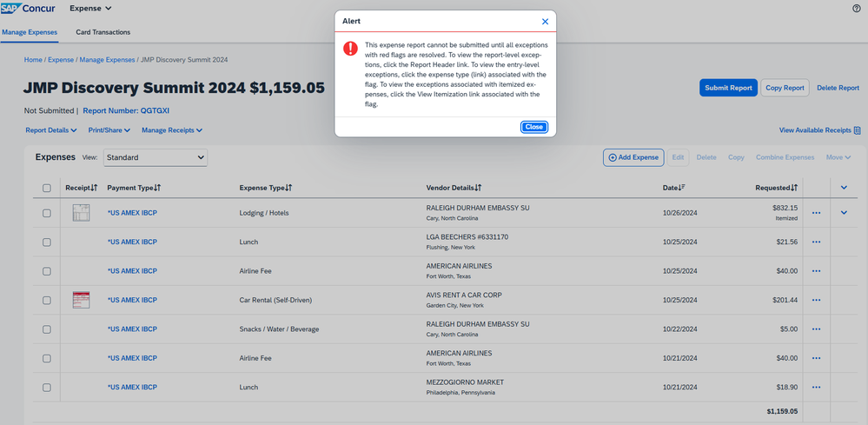Expand the Lodging / Hotels itemization chevron
Screen dimensions: 868x425
(844, 212)
